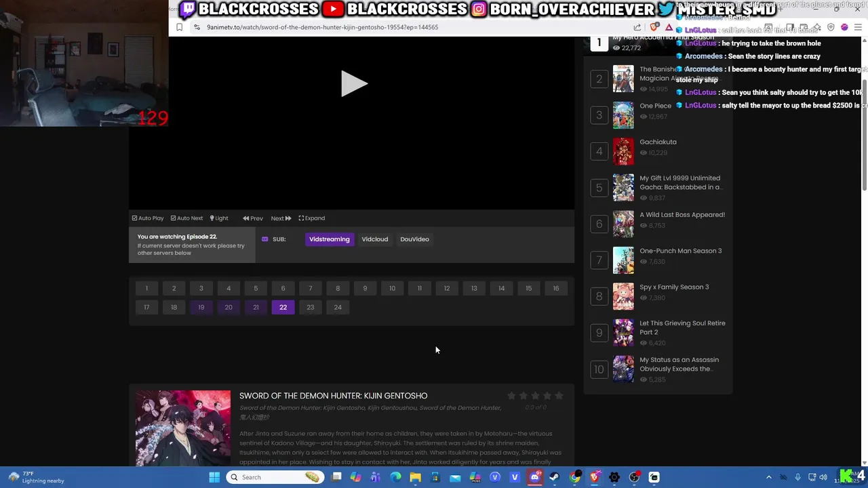Open A Wild Last Boss Appeared!
This screenshot has width=868, height=488.
[682, 214]
